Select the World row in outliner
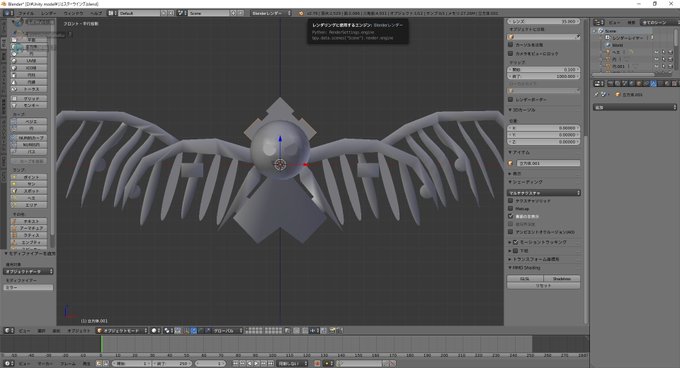This screenshot has height=368, width=680. [617, 45]
